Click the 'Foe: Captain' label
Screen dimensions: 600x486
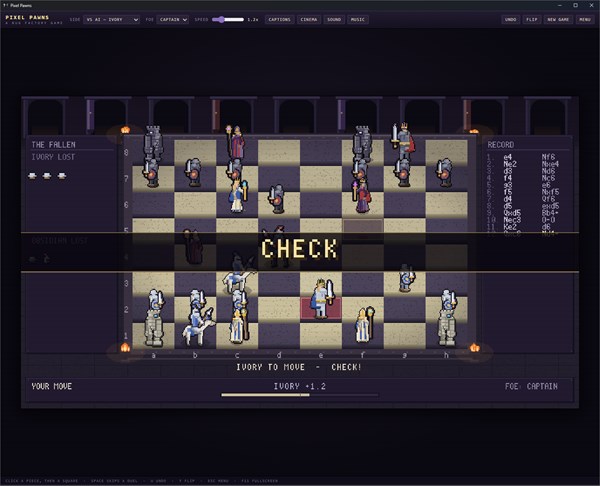point(531,386)
